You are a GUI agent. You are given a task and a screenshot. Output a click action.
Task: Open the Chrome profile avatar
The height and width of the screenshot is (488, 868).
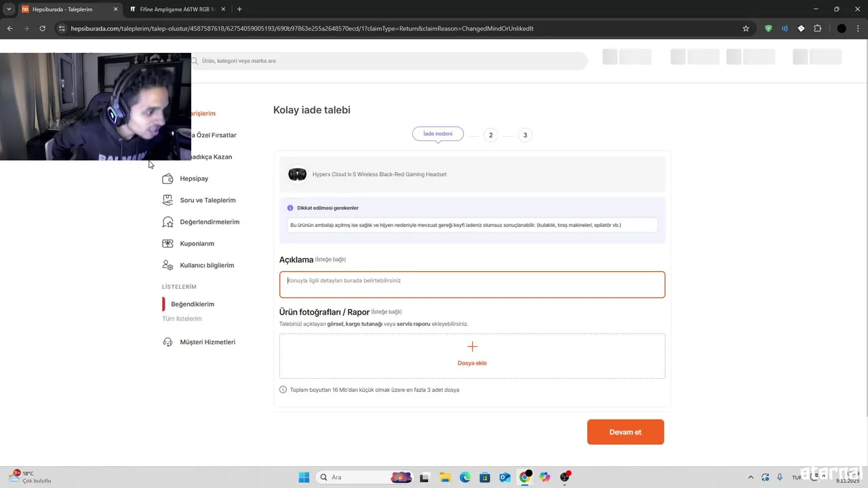coord(842,28)
